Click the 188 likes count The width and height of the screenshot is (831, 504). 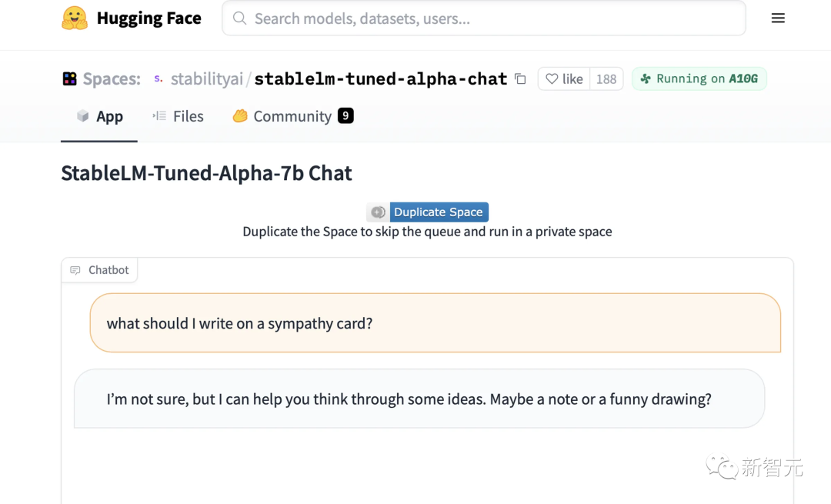pos(606,78)
